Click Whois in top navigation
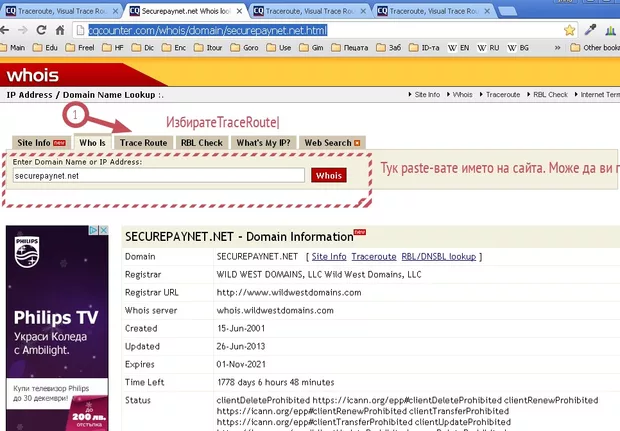620x431 pixels. pos(462,95)
